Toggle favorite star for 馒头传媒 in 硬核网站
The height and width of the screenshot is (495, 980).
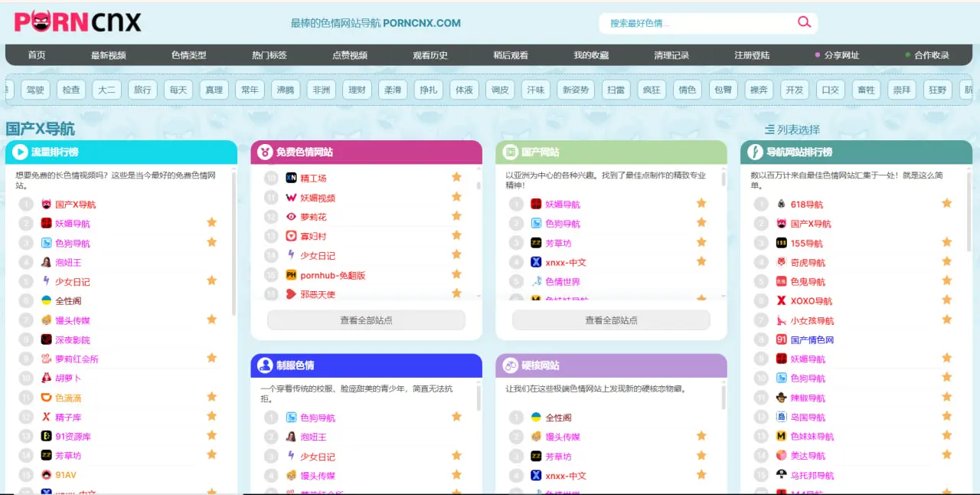pyautogui.click(x=701, y=435)
